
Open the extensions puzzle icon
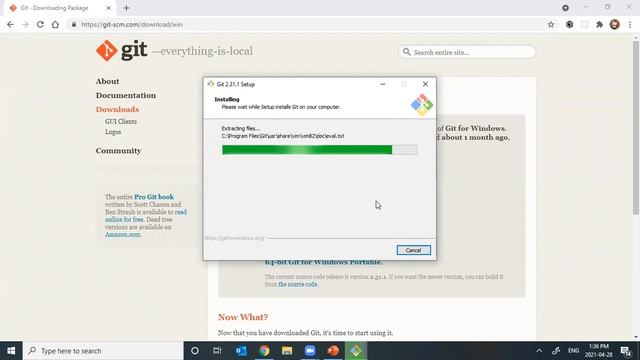coord(599,24)
